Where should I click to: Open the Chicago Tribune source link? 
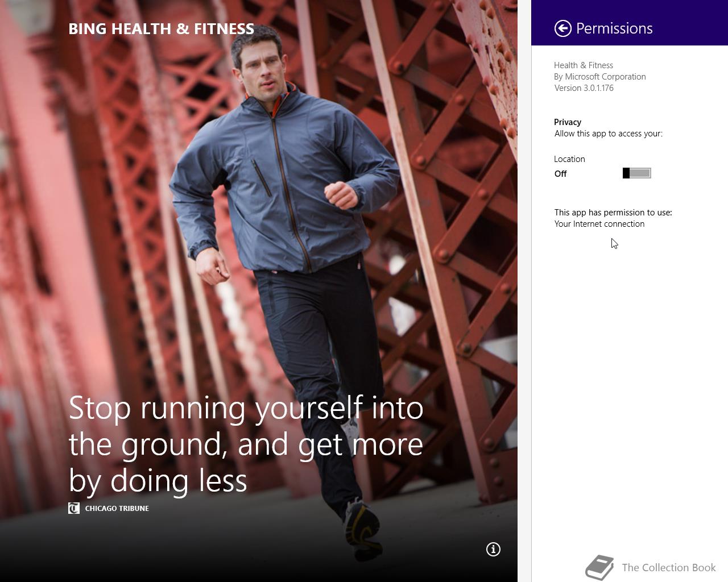(x=117, y=509)
